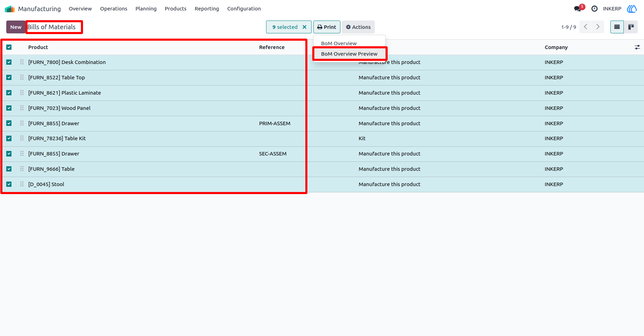Expand the Reporting menu

pos(207,9)
